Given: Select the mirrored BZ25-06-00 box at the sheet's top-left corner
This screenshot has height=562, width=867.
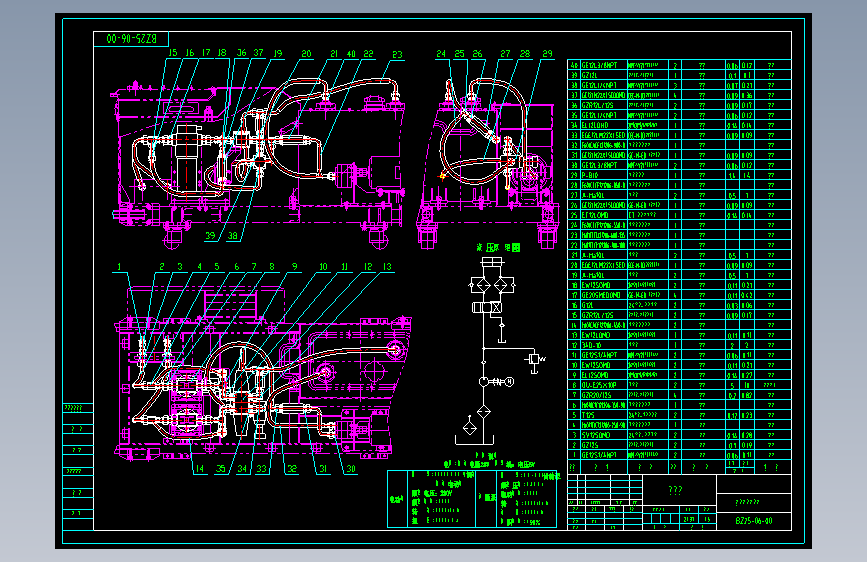Looking at the screenshot, I should [132, 39].
